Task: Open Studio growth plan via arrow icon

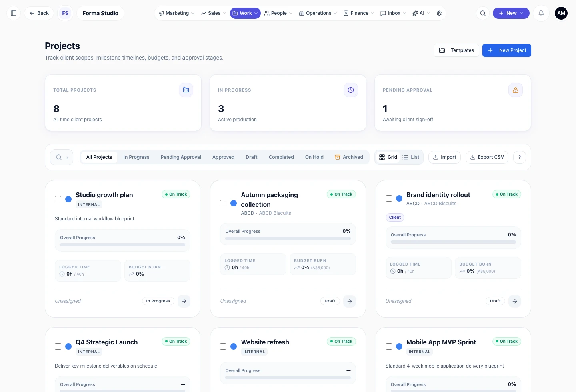Action: click(x=184, y=301)
